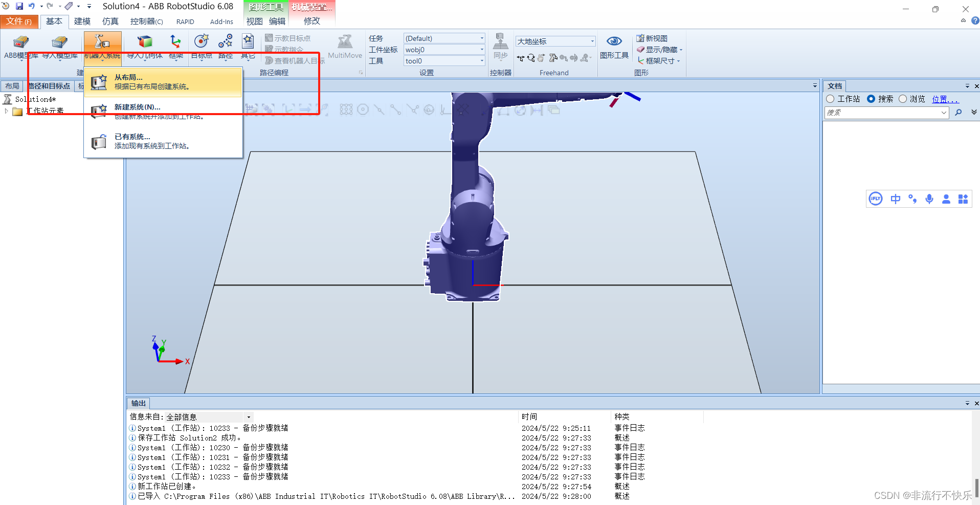Viewport: 980px width, 505px height.
Task: Open the IME toolbox grid icon
Action: [x=963, y=199]
